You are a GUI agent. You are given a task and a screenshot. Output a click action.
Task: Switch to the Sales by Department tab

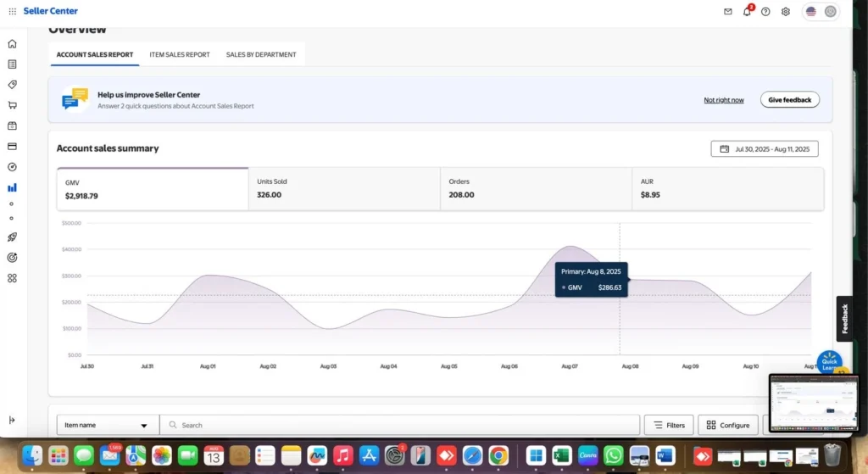pyautogui.click(x=261, y=54)
